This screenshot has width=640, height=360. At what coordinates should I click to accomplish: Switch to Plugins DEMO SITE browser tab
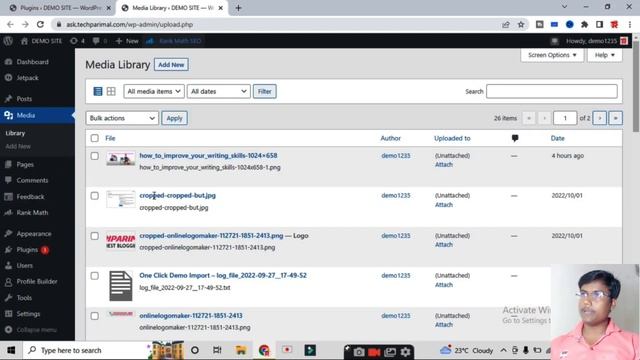click(59, 8)
